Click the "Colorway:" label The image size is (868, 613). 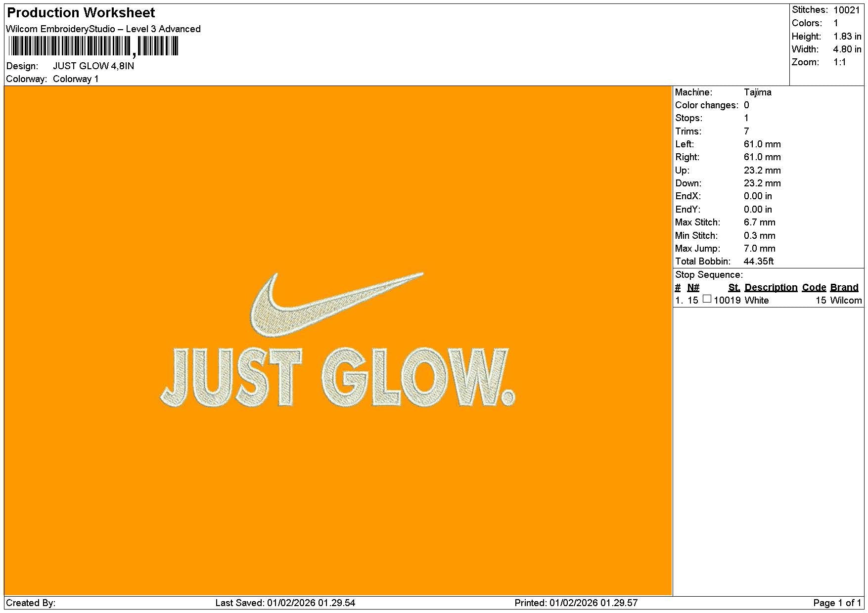27,79
